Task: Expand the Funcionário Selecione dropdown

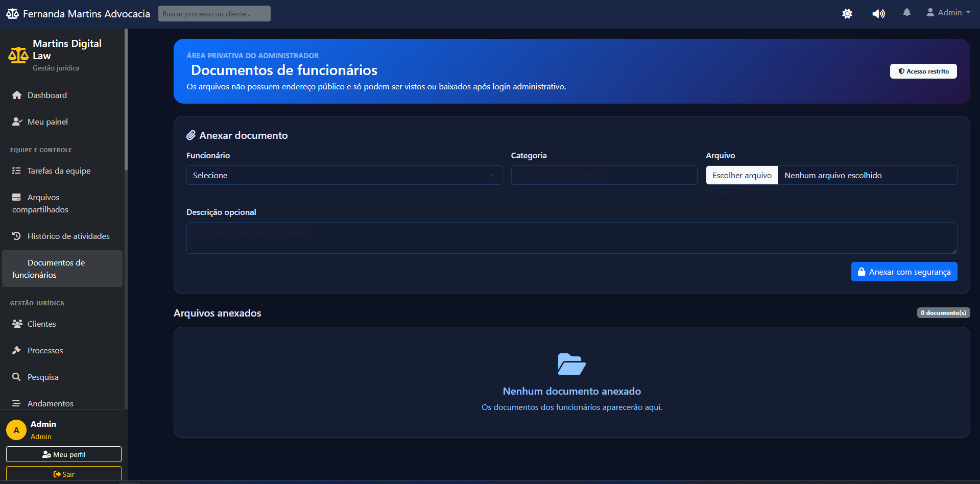Action: click(344, 175)
